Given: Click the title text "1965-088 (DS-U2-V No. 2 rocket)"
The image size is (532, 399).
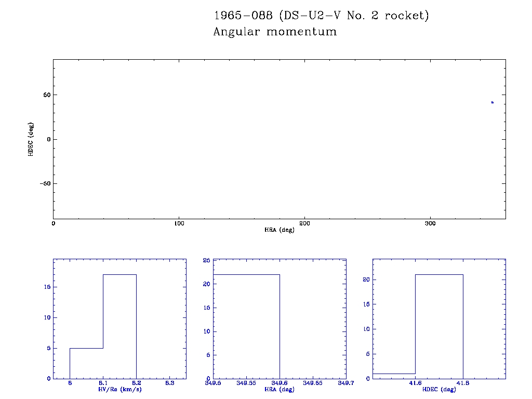Looking at the screenshot, I should (x=322, y=16).
